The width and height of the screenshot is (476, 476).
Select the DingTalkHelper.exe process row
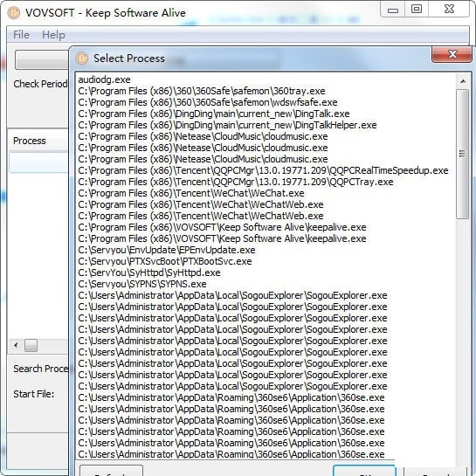(266, 125)
